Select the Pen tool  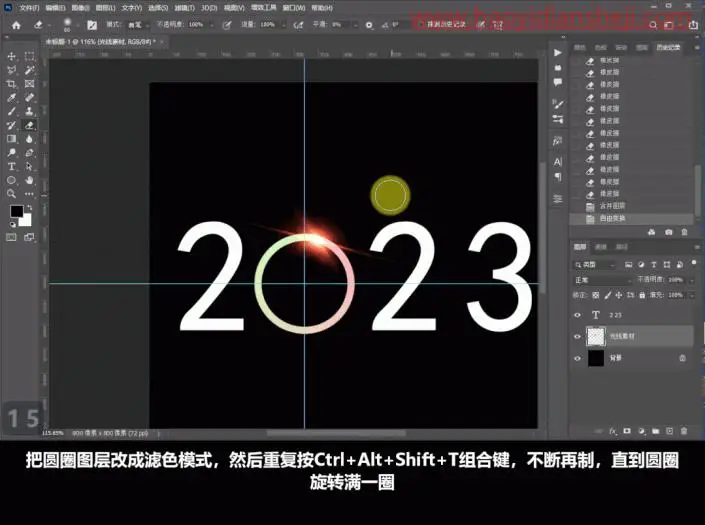coord(29,153)
